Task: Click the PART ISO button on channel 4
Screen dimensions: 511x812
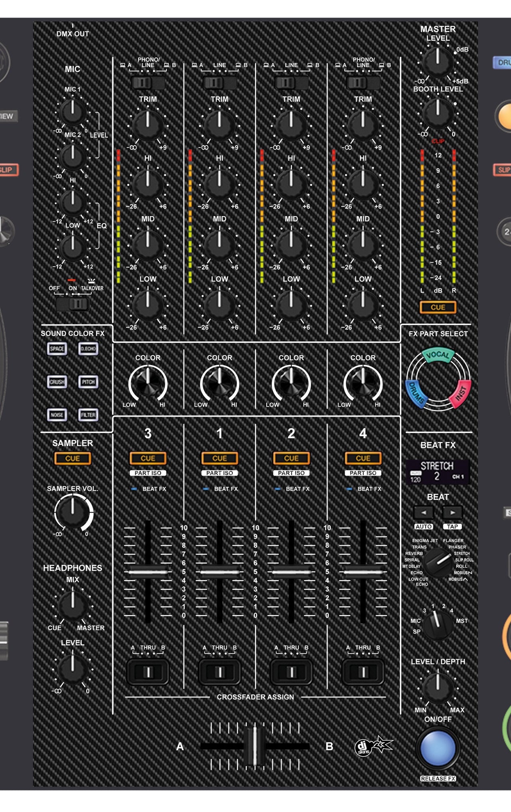Action: click(363, 473)
